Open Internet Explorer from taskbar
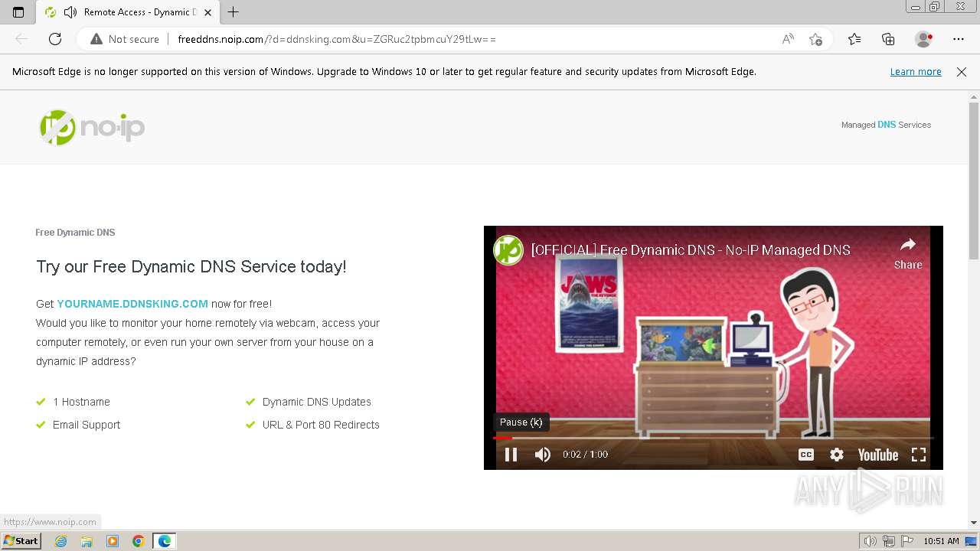This screenshot has width=980, height=551. (60, 541)
